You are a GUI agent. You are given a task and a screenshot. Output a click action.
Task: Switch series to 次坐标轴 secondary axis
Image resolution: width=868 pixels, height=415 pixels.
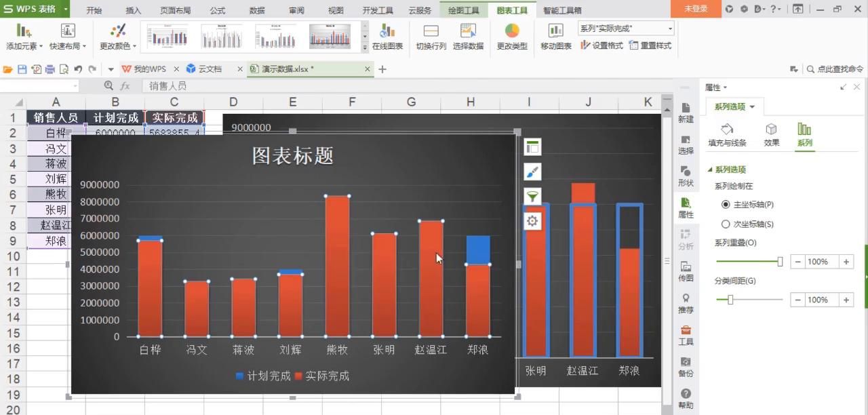[726, 224]
